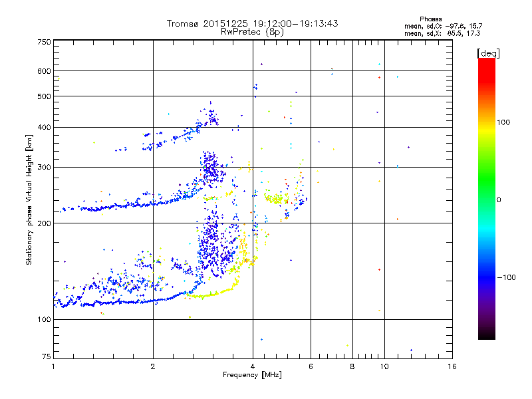Click the 'Frequency [MHz]' axis title
This screenshot has height=399, width=532.
pos(252,375)
